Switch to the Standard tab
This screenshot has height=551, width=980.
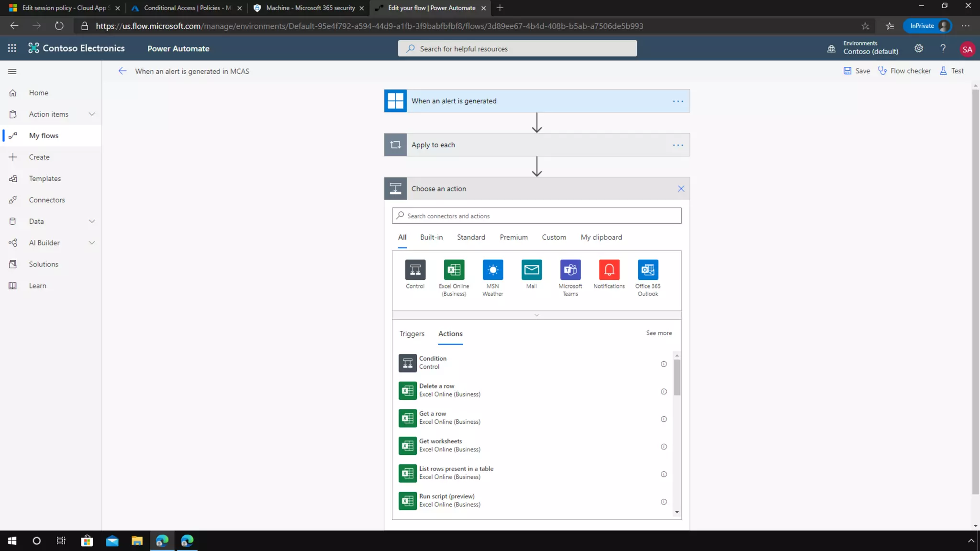pyautogui.click(x=471, y=237)
